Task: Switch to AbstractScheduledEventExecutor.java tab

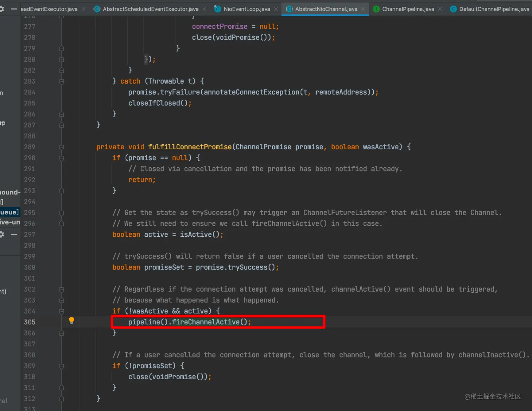Action: point(151,9)
